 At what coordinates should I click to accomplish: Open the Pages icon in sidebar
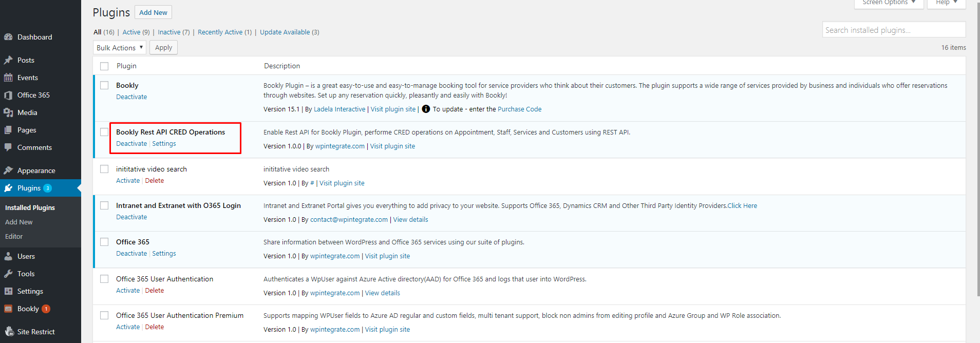click(x=8, y=130)
